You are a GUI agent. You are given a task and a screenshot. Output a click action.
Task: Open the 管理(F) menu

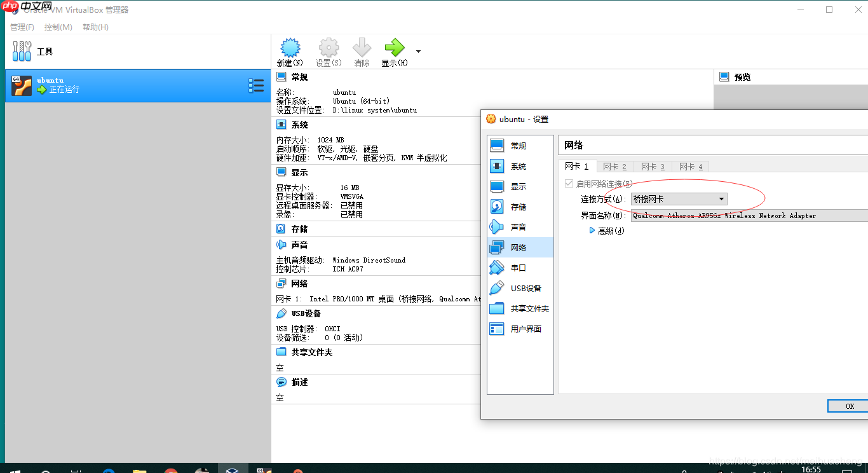tap(22, 27)
